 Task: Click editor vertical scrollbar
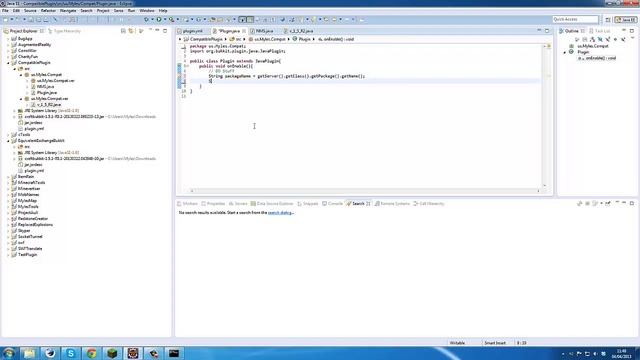[544, 116]
